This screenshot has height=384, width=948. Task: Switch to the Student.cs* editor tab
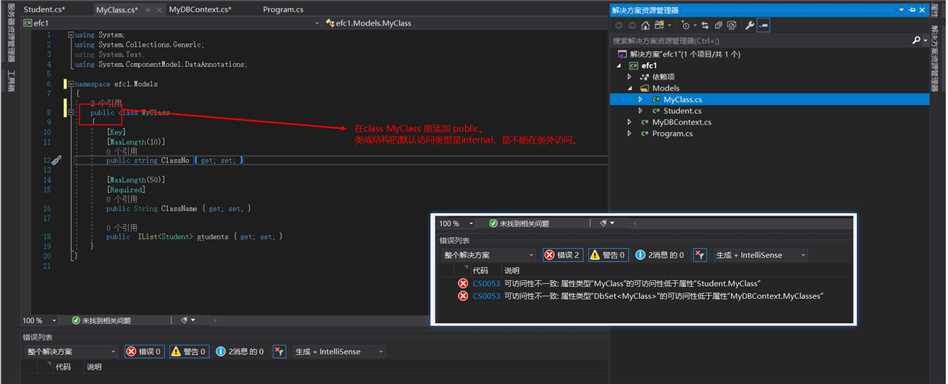(x=45, y=10)
